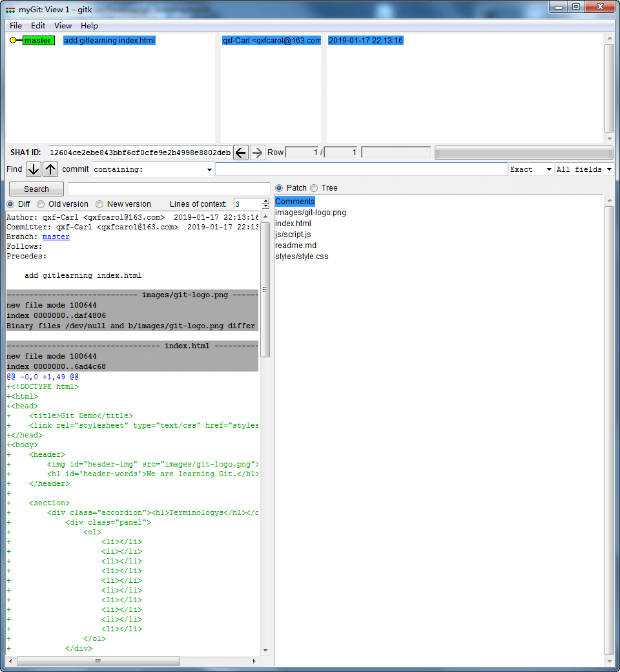The height and width of the screenshot is (672, 620).
Task: Select the Patch radio button
Action: click(279, 188)
